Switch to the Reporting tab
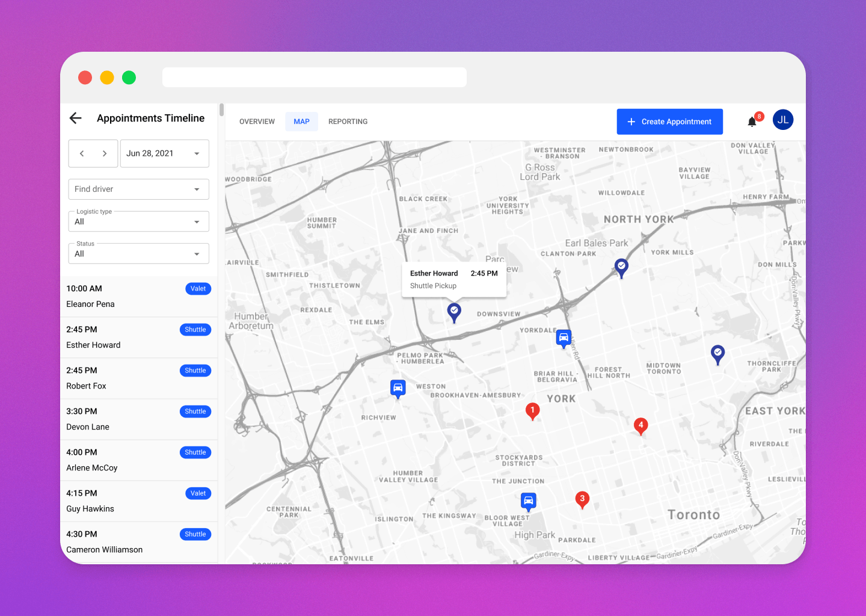 point(348,122)
